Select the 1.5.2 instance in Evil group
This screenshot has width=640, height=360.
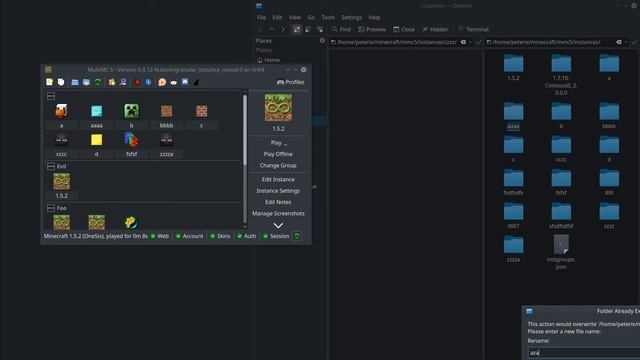click(x=62, y=186)
